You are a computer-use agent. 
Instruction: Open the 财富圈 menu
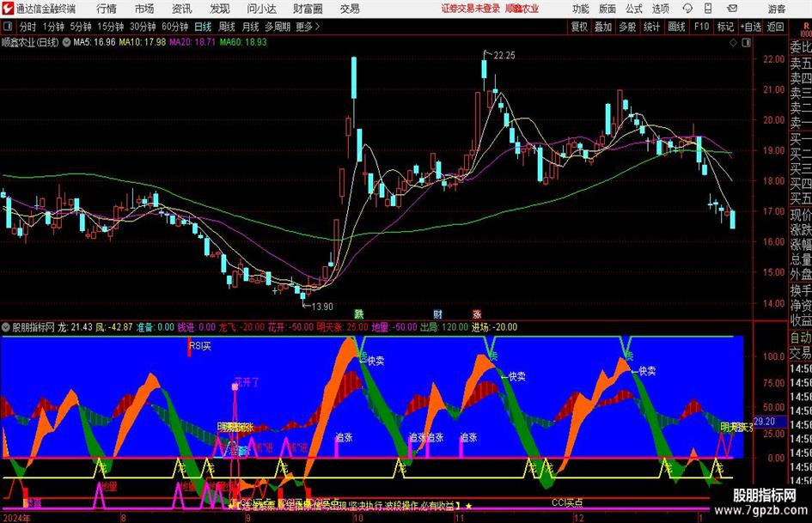[x=308, y=9]
